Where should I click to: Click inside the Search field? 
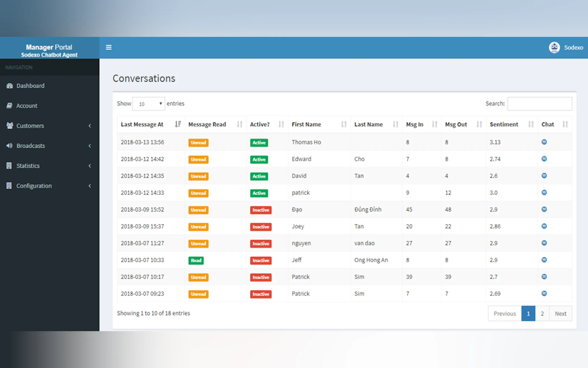540,103
